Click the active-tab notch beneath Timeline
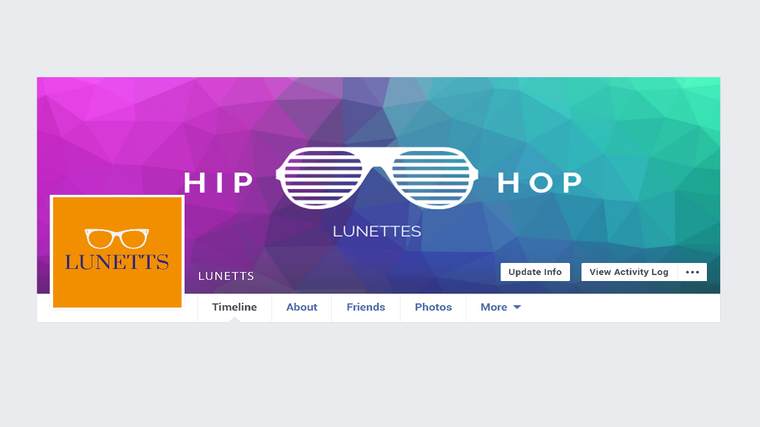This screenshot has width=760, height=427. pos(235,319)
